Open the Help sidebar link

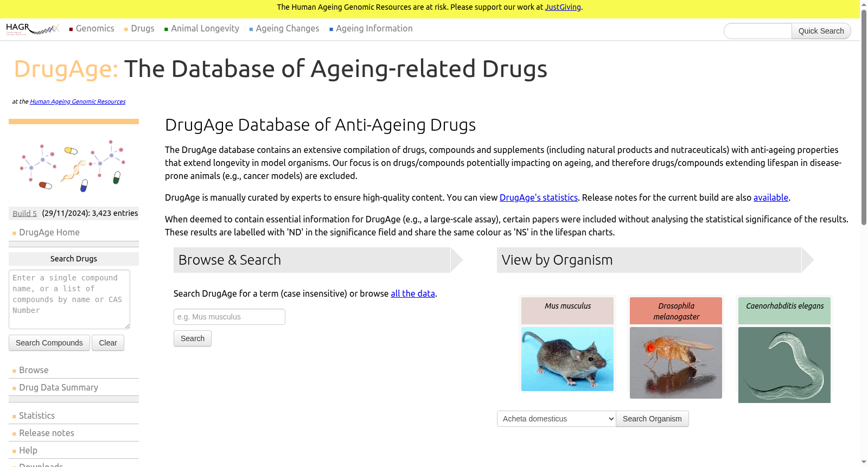pos(28,451)
